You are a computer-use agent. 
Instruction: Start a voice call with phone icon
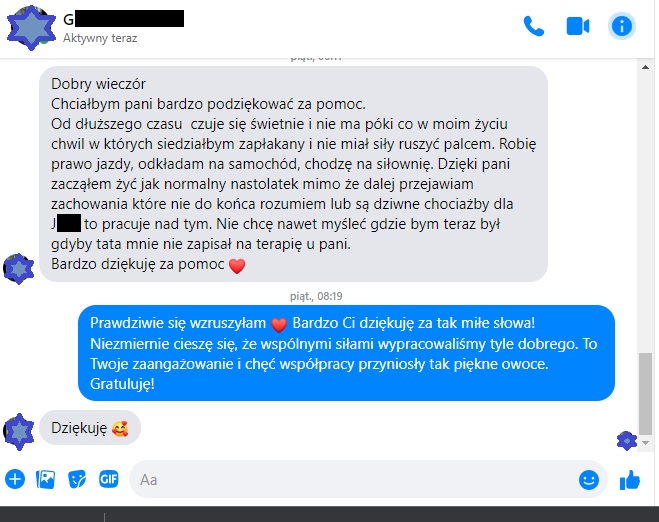coord(534,26)
